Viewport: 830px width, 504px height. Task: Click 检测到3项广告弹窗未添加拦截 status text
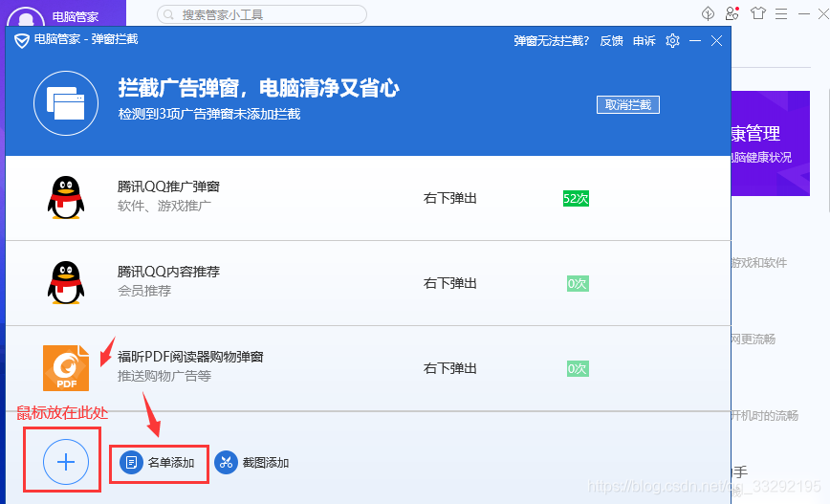click(x=209, y=114)
